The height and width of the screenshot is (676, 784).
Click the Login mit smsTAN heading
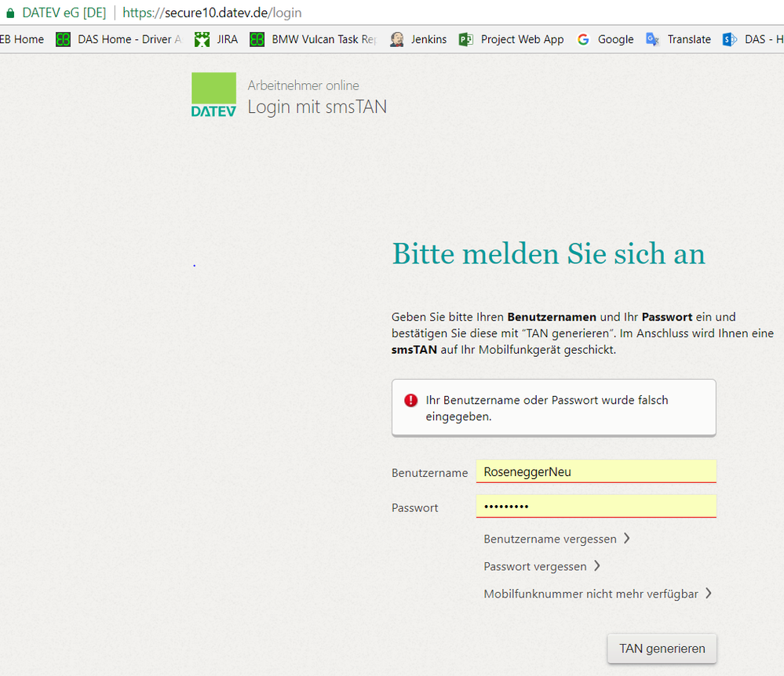pos(317,107)
